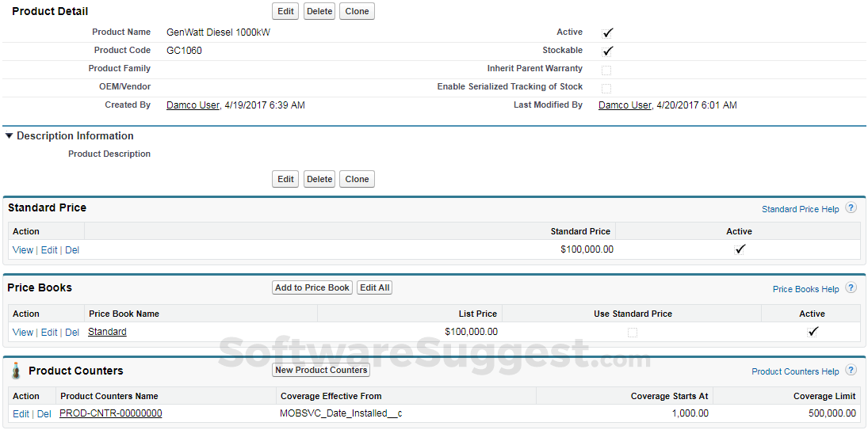Click New Product Counters button
The width and height of the screenshot is (868, 430).
[321, 371]
